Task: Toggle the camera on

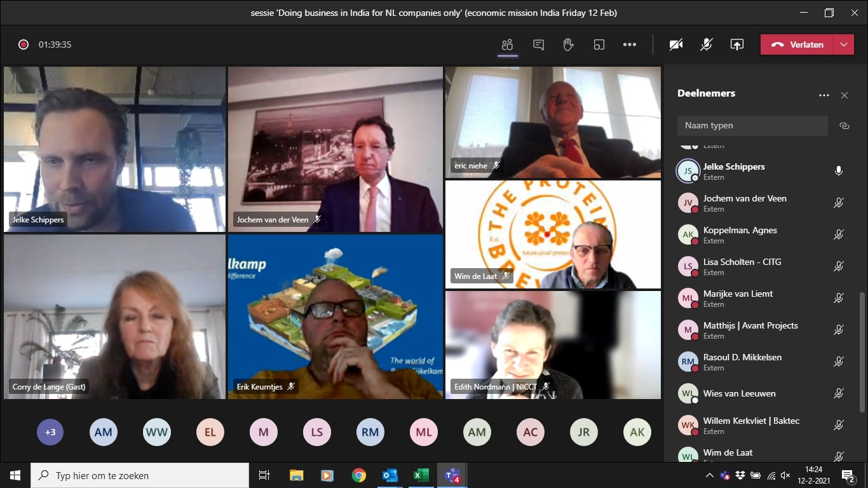Action: click(x=676, y=44)
